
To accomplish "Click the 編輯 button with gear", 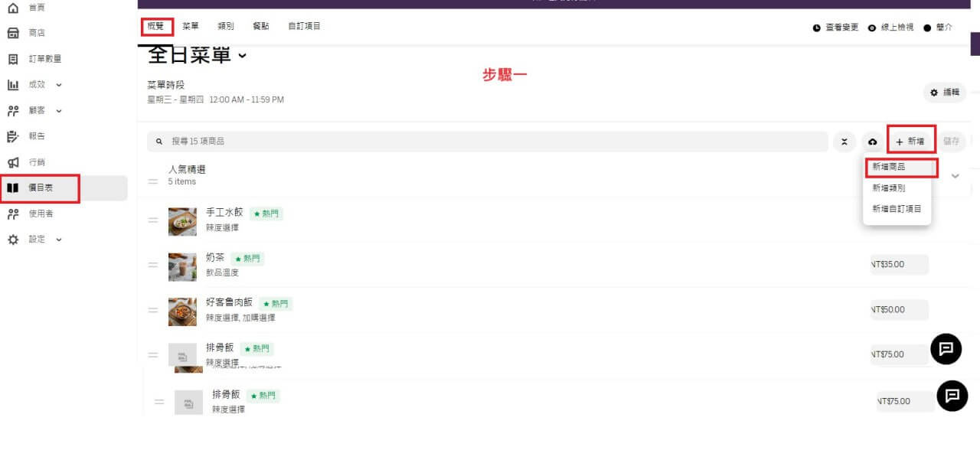I will pyautogui.click(x=944, y=93).
